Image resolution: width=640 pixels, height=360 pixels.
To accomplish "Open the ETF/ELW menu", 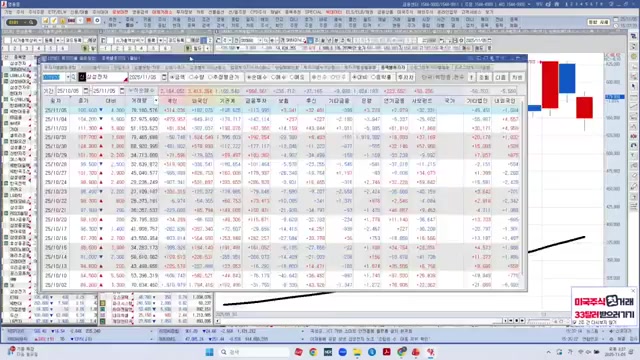I will 57,12.
